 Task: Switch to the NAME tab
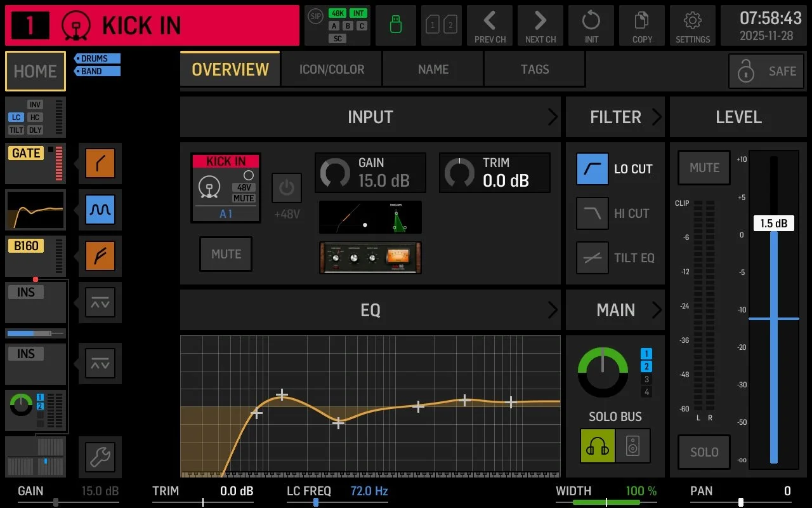[433, 69]
